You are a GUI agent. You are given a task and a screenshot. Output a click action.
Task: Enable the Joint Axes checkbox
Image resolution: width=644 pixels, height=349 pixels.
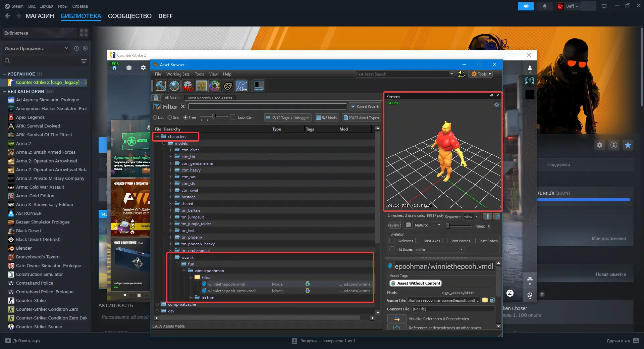tap(418, 241)
